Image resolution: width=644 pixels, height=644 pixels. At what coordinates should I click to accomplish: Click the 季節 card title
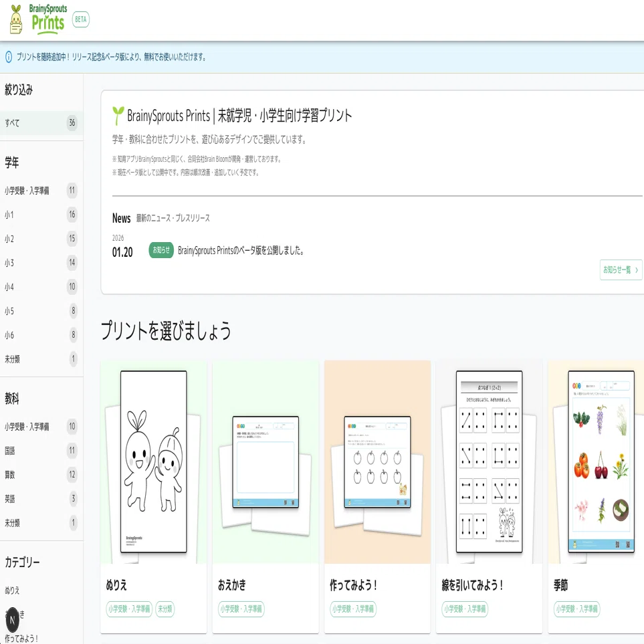560,585
